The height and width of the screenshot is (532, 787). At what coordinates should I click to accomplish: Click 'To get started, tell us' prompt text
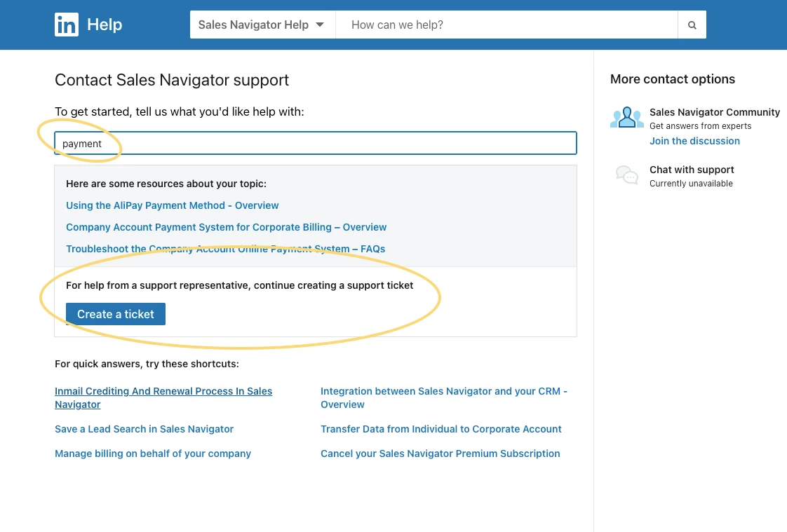click(x=179, y=112)
